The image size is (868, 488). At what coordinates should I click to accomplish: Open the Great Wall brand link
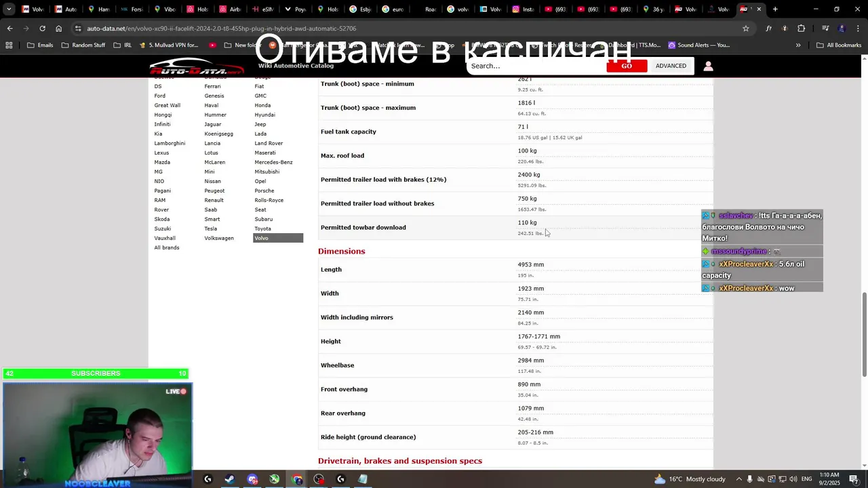[167, 105]
